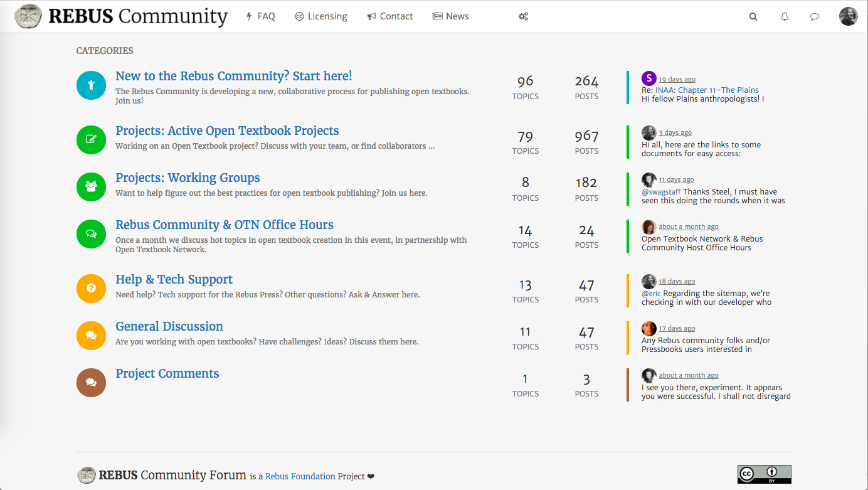Open the search magnifier icon
The height and width of the screenshot is (490, 868).
click(x=753, y=17)
